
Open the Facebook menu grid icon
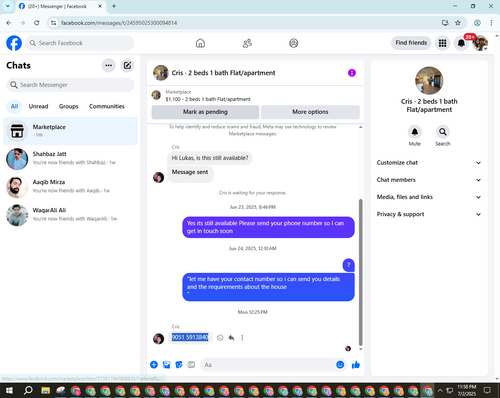coord(442,43)
